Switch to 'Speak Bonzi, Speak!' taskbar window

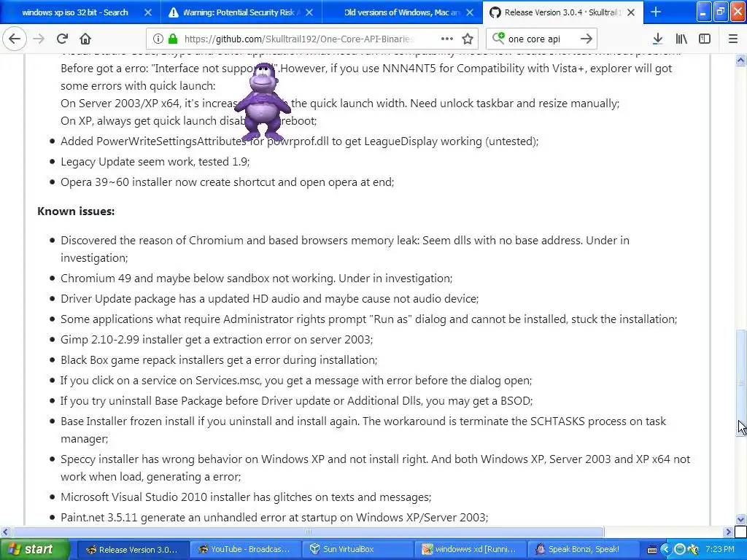click(582, 550)
